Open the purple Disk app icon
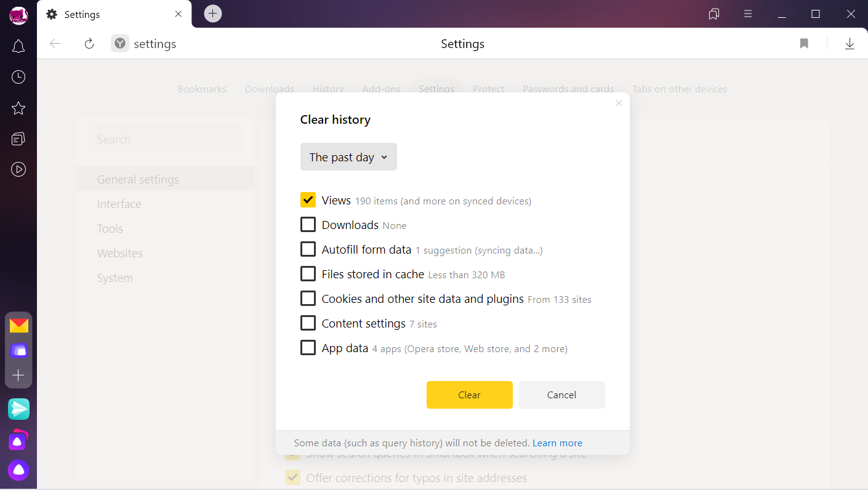This screenshot has width=868, height=490. coord(19,351)
